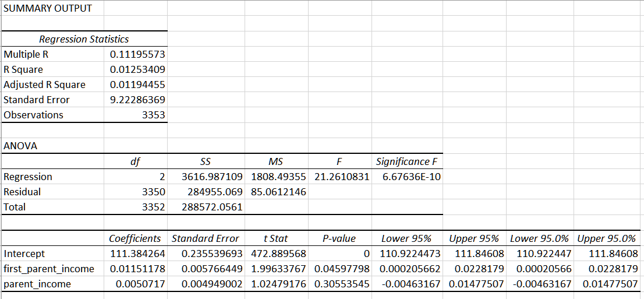This screenshot has height=299, width=644.
Task: Click the Upper 95% column header
Action: point(475,238)
